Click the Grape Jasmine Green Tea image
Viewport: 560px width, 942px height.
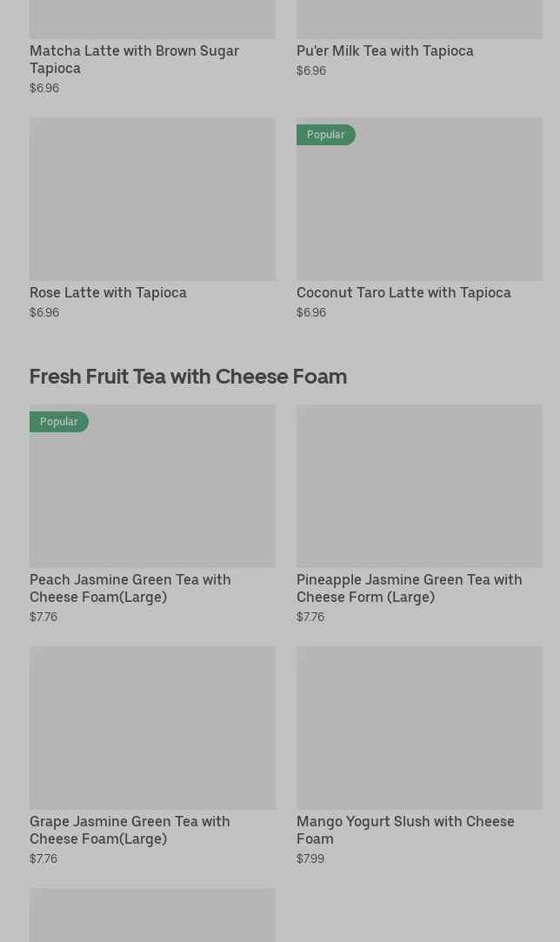click(152, 727)
